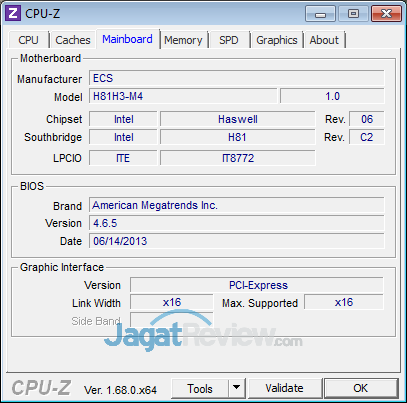Click the Southbridge Rev. value C2
This screenshot has width=407, height=403.
pyautogui.click(x=367, y=137)
